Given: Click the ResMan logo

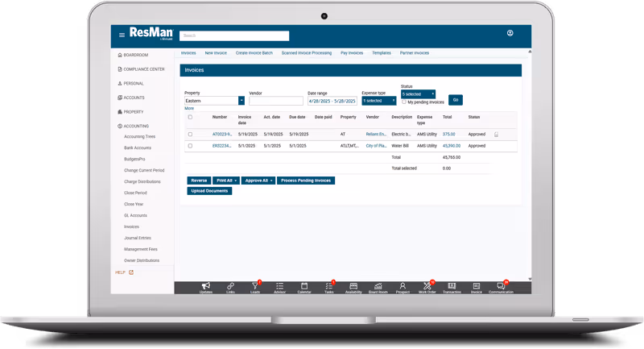Looking at the screenshot, I should [x=151, y=33].
